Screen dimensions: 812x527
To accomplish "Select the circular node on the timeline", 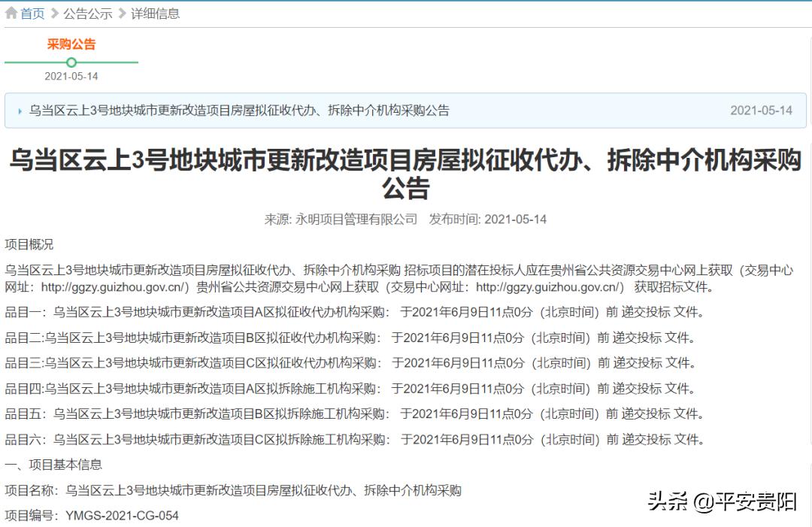I will tap(71, 63).
